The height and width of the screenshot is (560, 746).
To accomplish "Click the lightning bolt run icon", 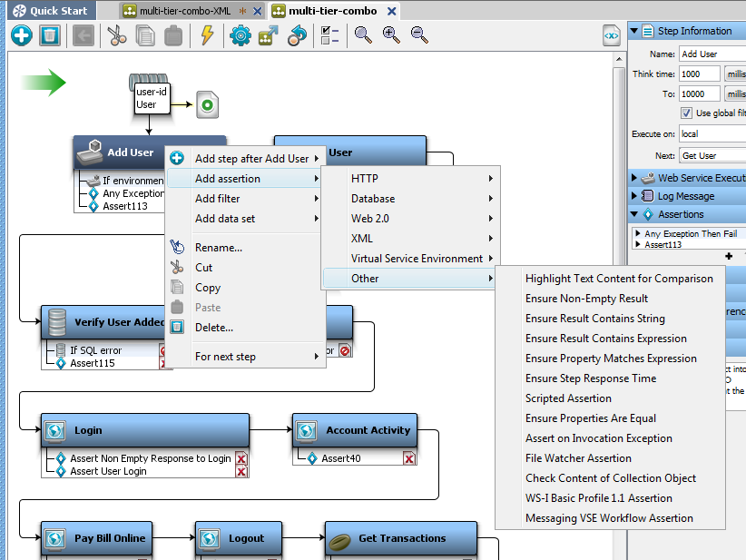I will pyautogui.click(x=207, y=35).
